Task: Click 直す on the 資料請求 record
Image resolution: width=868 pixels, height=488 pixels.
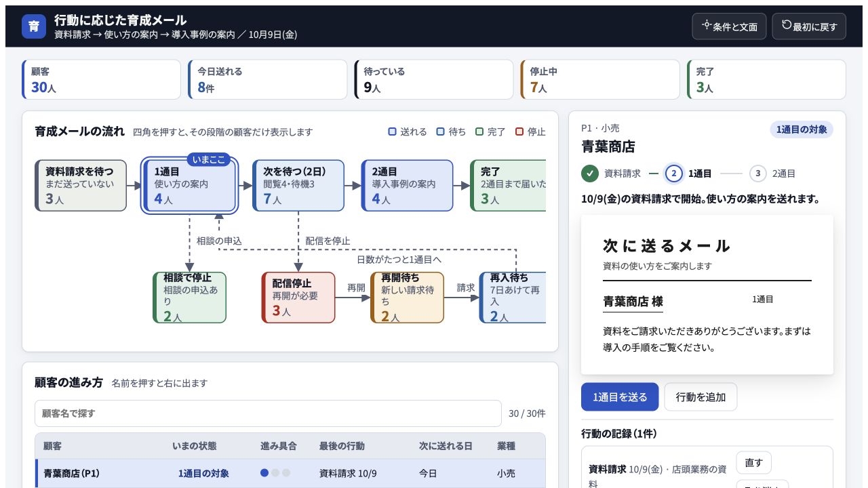Action: [753, 463]
